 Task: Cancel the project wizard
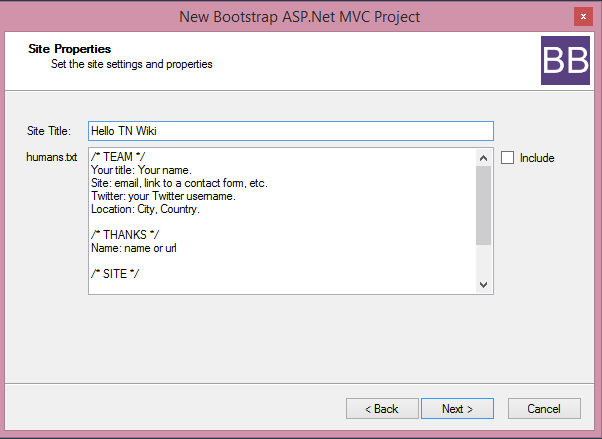click(544, 409)
